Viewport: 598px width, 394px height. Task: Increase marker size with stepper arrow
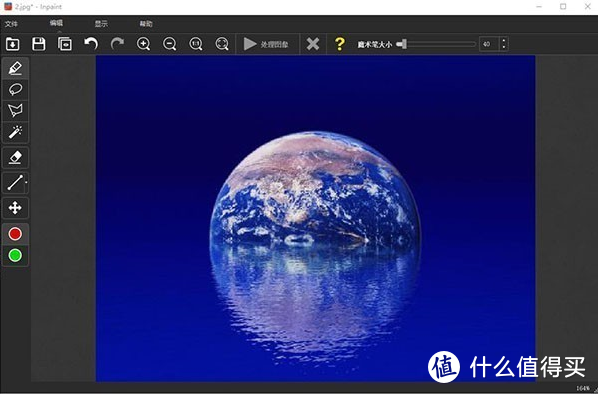(x=504, y=40)
